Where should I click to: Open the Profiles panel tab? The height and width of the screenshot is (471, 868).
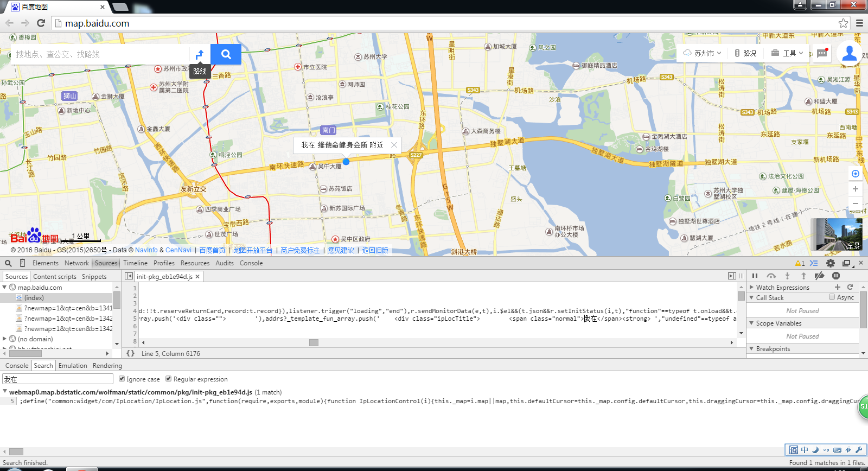[164, 263]
